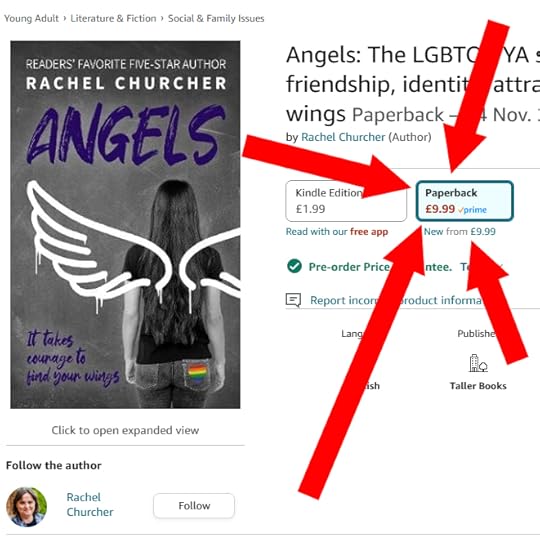The width and height of the screenshot is (540, 540).
Task: Select the Kindle Edition format option
Action: click(346, 201)
